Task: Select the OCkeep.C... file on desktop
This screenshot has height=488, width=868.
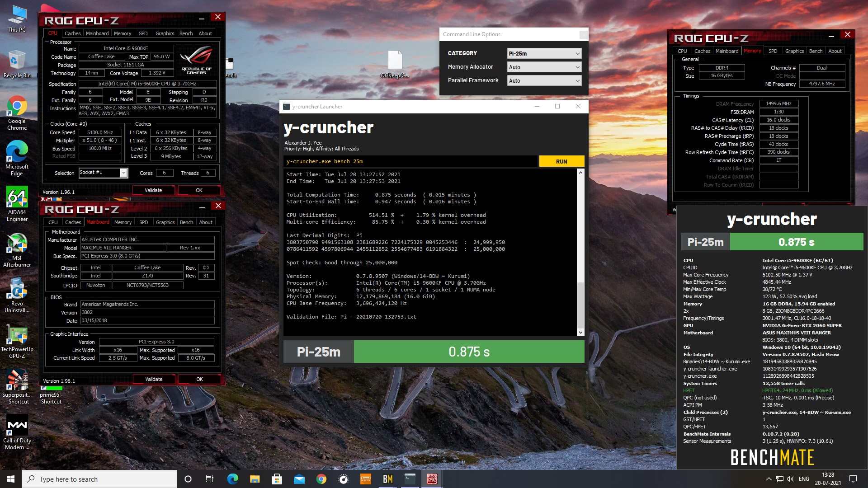Action: 395,64
